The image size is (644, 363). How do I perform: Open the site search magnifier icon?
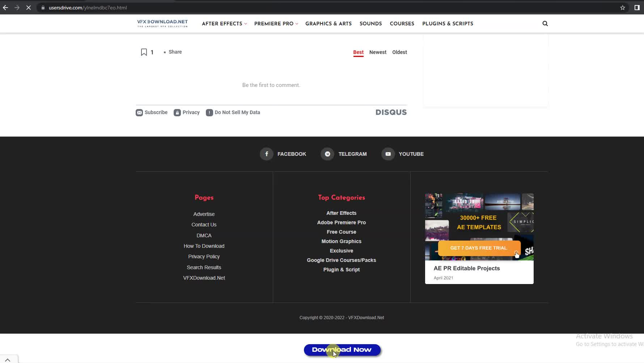coord(545,24)
